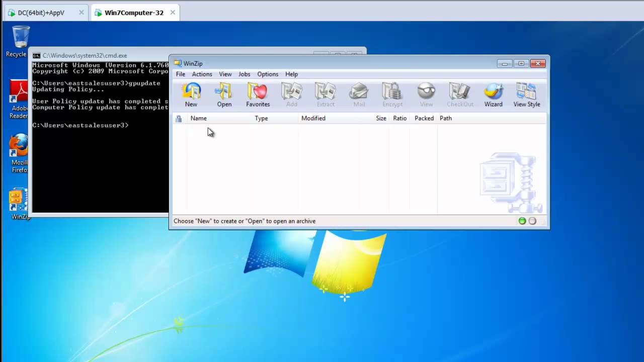644x362 pixels.
Task: Open the Actions menu
Action: coord(202,74)
